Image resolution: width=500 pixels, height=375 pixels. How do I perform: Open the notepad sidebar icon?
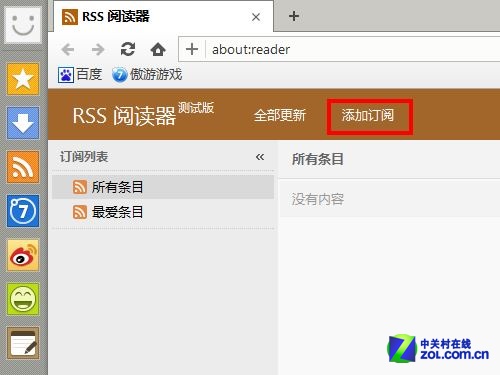(x=23, y=343)
